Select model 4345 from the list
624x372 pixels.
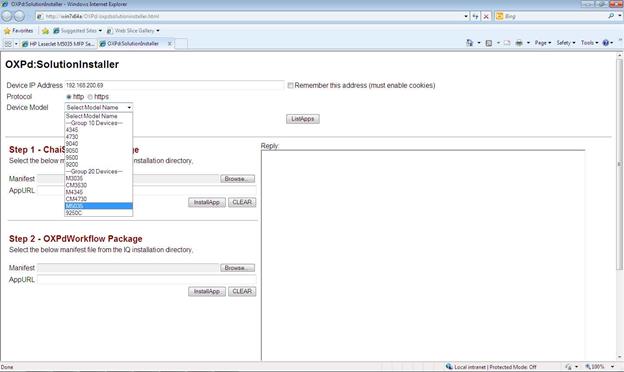(98, 130)
